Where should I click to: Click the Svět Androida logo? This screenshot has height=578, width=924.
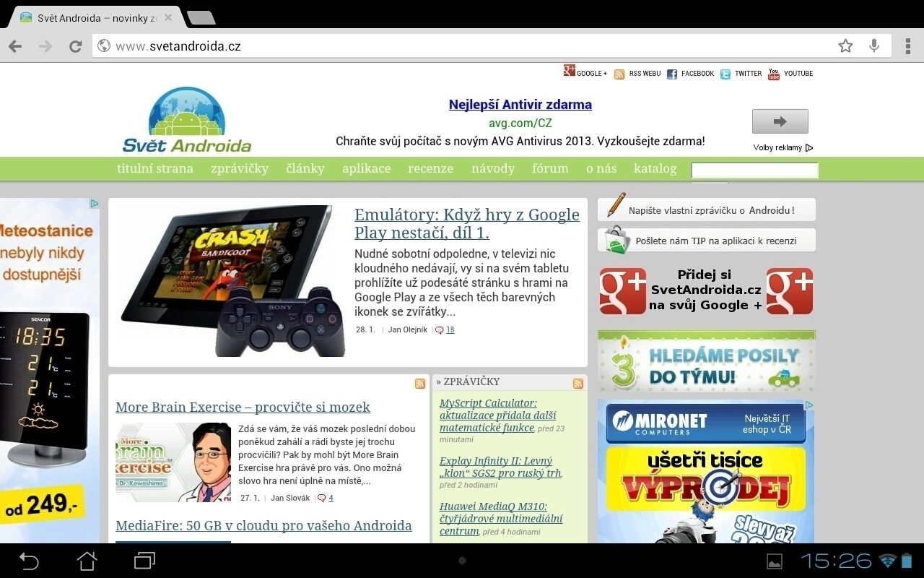coord(187,120)
